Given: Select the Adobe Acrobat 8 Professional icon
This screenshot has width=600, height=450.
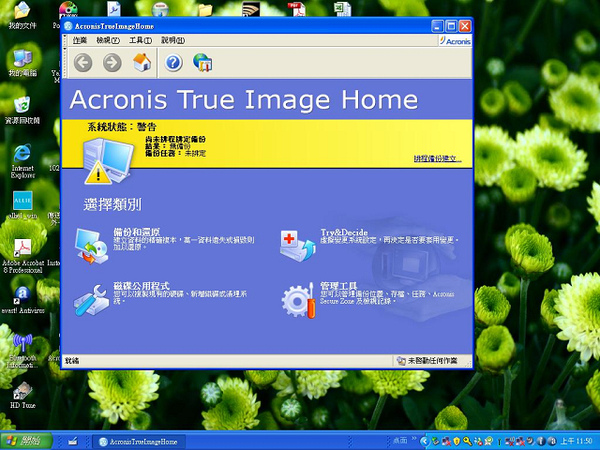Looking at the screenshot, I should (x=23, y=256).
